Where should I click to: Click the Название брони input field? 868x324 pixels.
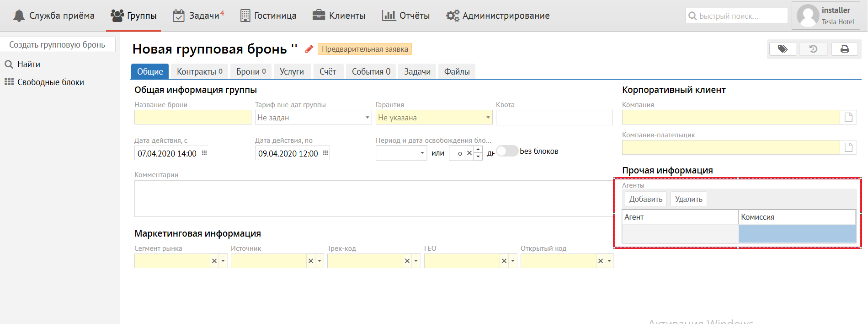tap(192, 118)
